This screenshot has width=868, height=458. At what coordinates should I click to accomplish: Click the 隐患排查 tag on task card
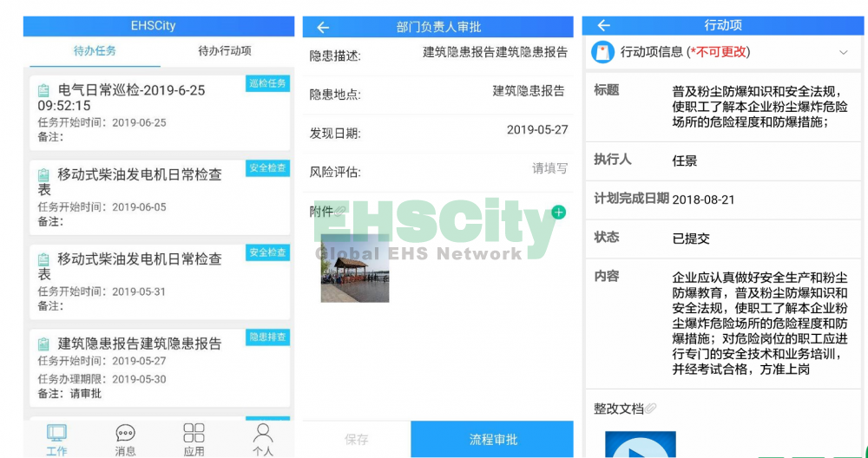coord(267,337)
